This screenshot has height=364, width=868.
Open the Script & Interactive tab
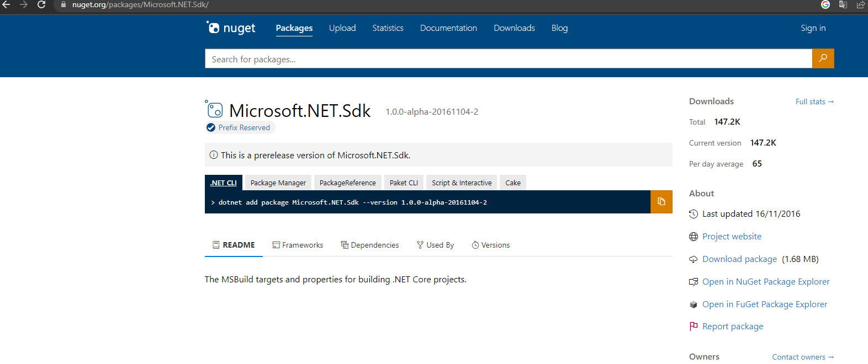(x=462, y=183)
